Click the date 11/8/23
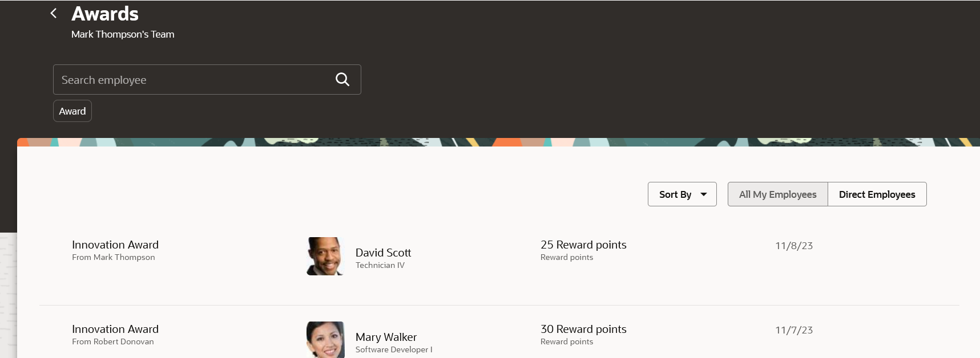Image resolution: width=980 pixels, height=358 pixels. [x=794, y=246]
